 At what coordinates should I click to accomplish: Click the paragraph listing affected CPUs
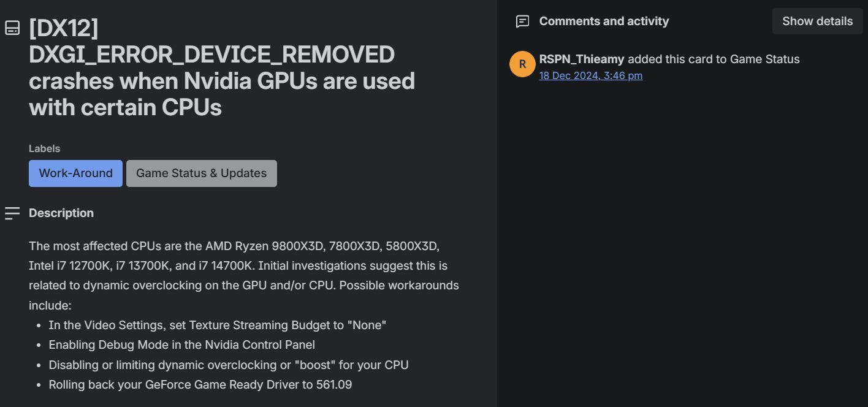tap(243, 275)
